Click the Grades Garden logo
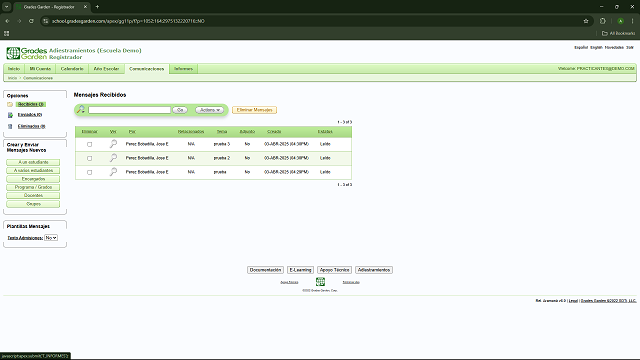The image size is (640, 360). [27, 53]
